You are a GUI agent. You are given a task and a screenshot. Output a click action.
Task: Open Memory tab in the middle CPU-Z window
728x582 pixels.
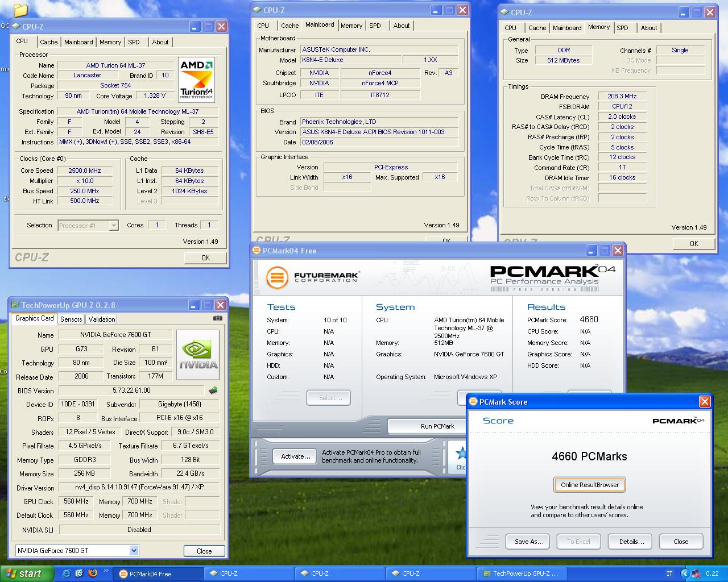pyautogui.click(x=351, y=26)
